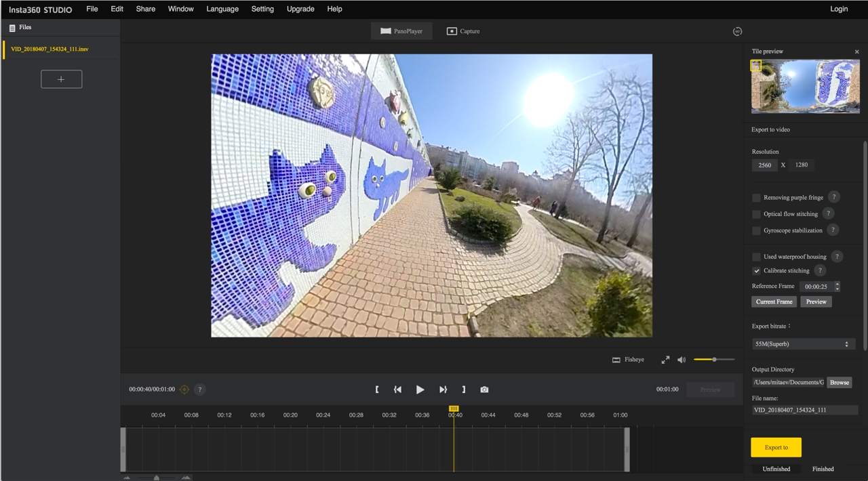Click the timeline left trim handle

click(x=123, y=449)
